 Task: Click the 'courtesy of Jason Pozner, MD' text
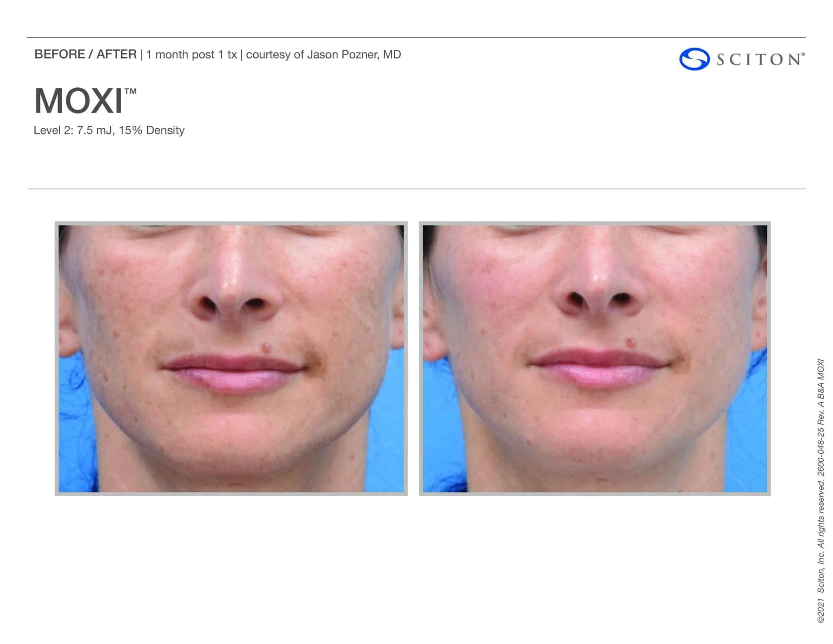pos(325,54)
